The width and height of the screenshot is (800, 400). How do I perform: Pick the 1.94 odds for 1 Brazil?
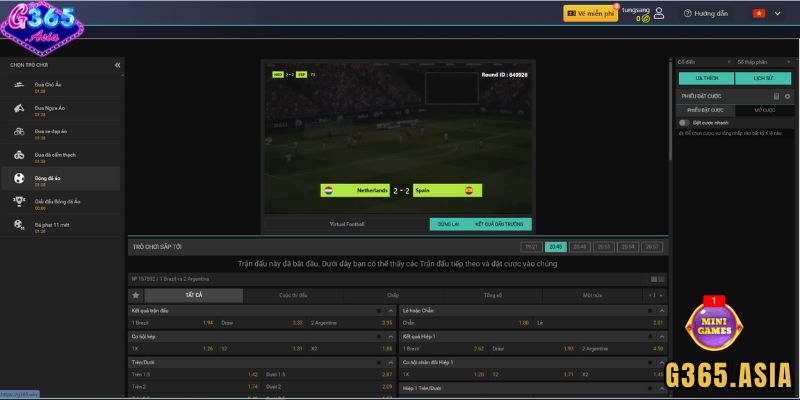click(x=207, y=323)
